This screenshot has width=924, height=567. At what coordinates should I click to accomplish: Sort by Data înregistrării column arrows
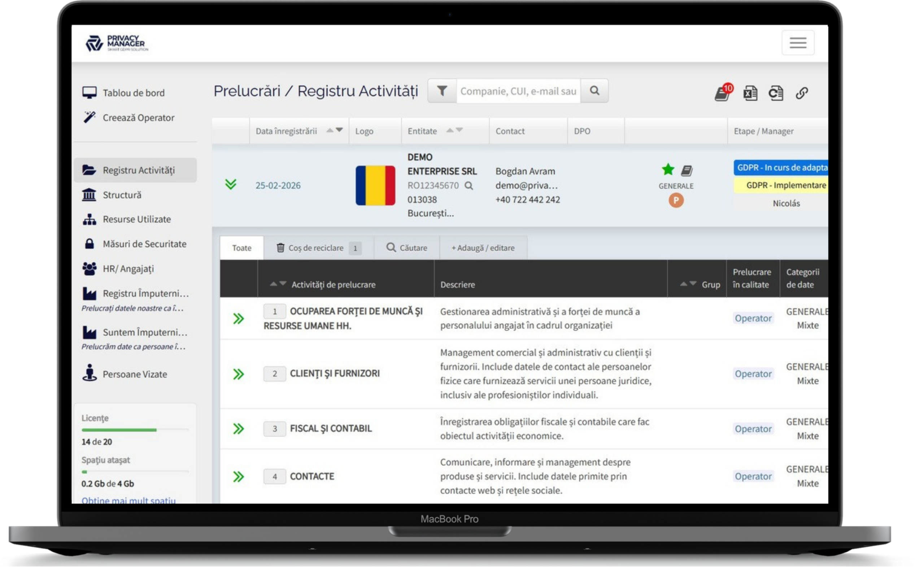click(335, 131)
